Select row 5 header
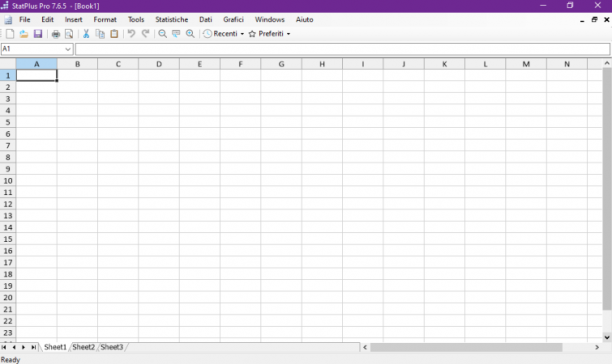This screenshot has height=364, width=612. [8, 122]
